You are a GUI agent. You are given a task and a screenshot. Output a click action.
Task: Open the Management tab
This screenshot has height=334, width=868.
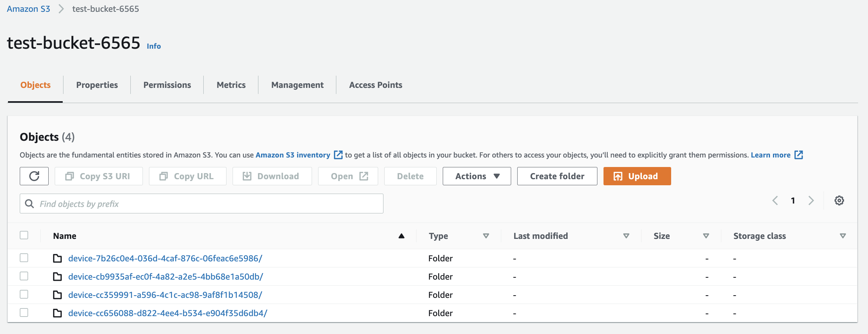coord(297,85)
